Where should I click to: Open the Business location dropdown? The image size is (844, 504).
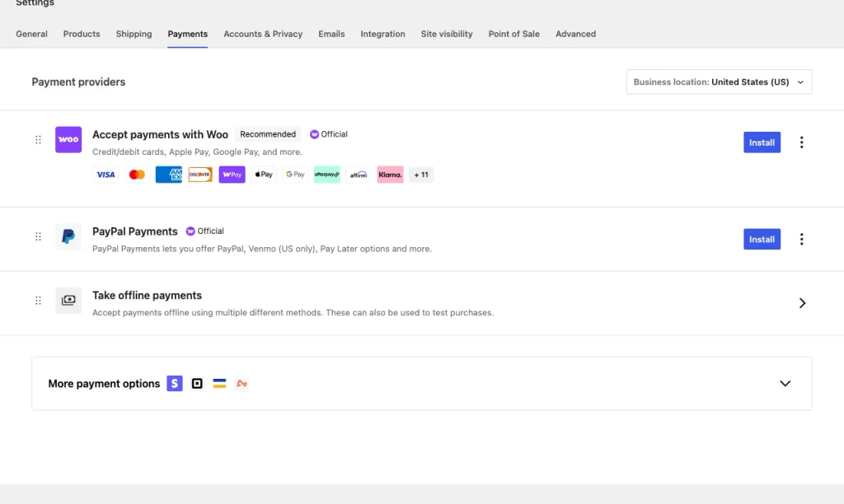click(x=719, y=82)
